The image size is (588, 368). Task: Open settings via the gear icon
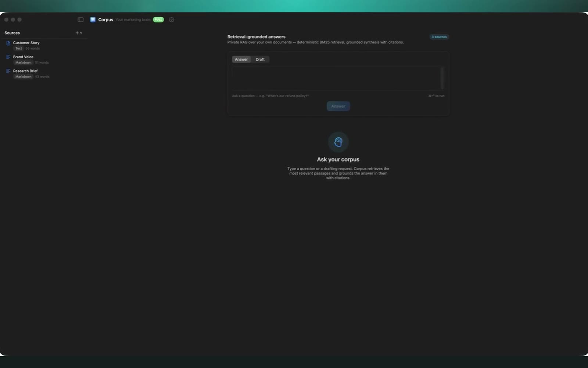click(171, 20)
